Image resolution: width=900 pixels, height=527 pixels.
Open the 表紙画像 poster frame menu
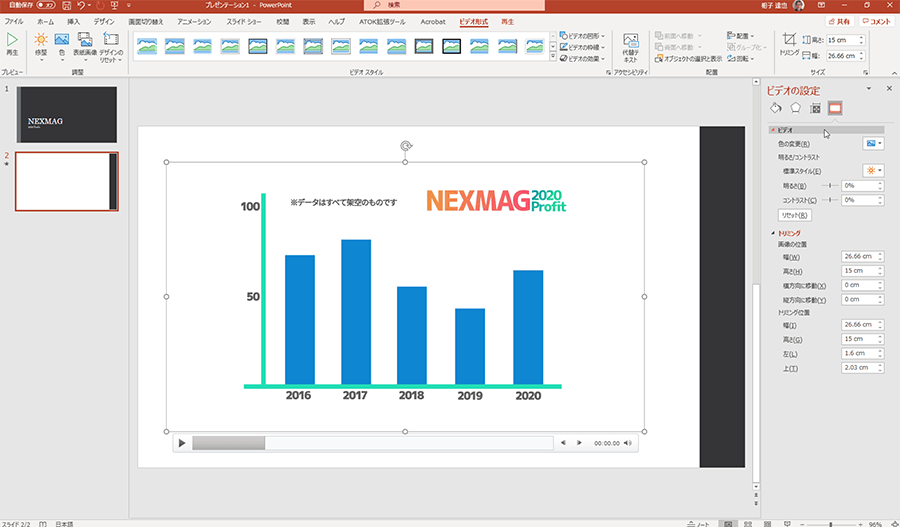tap(85, 46)
